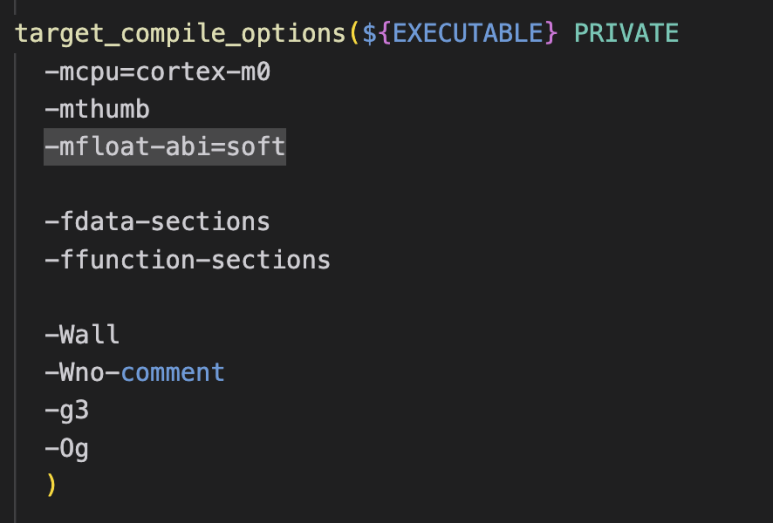Click the -Og optimization flag

tap(67, 449)
